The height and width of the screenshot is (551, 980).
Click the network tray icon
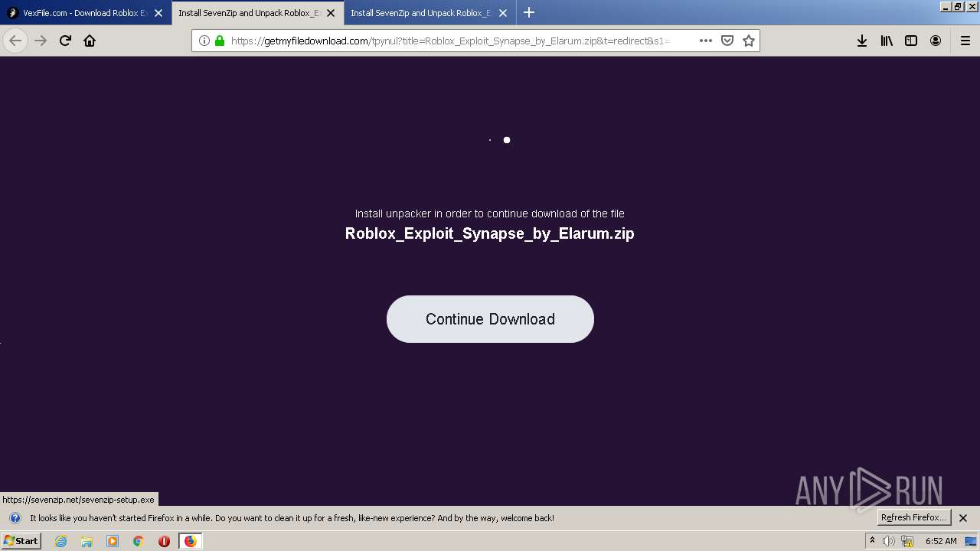(907, 541)
